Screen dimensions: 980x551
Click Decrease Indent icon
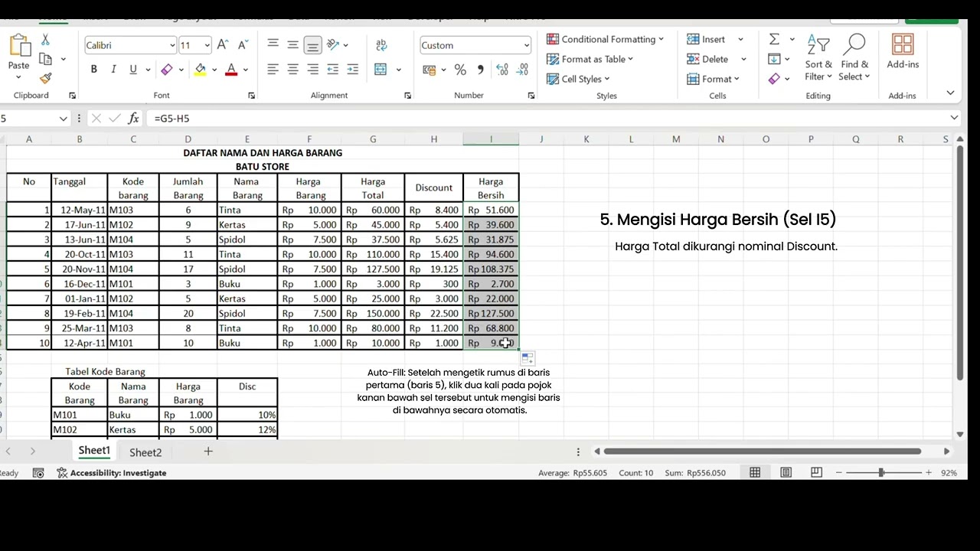point(332,70)
